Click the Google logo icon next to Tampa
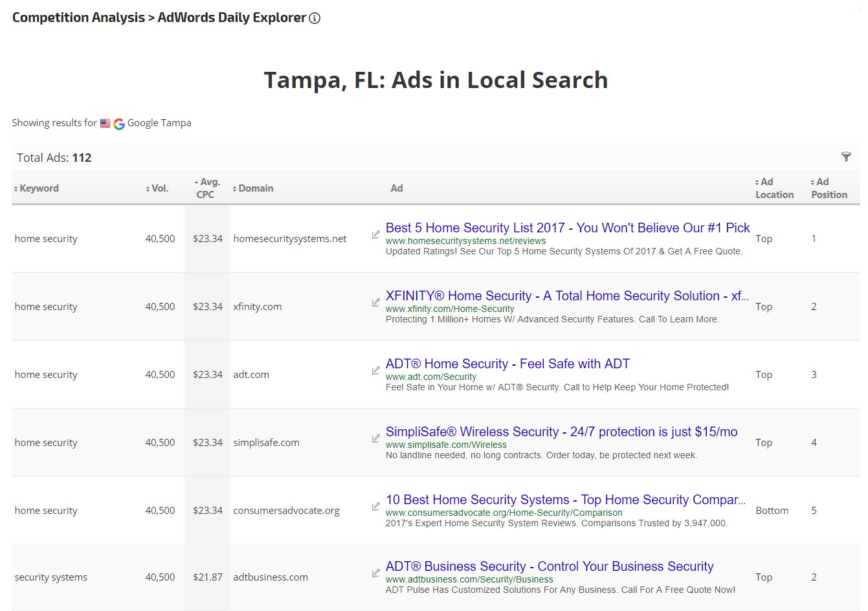Viewport: 868px width, 611px height. [119, 124]
